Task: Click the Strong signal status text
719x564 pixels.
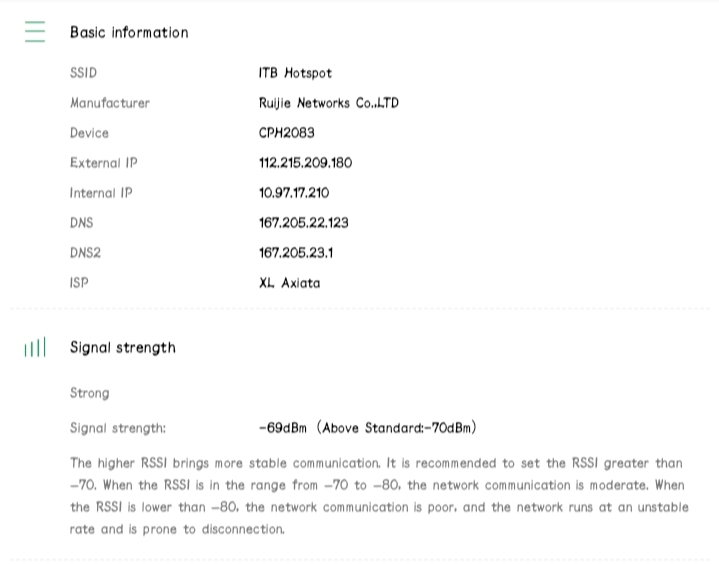Action: (x=89, y=393)
